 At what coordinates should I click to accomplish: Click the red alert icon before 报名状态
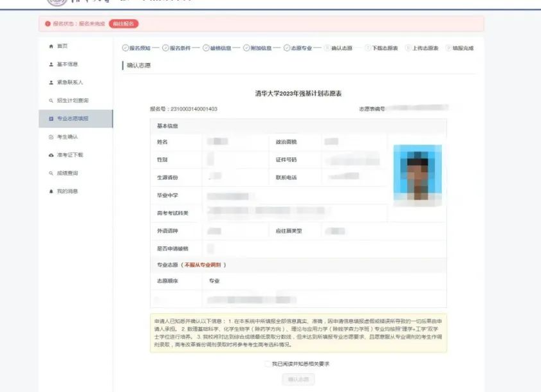(48, 24)
